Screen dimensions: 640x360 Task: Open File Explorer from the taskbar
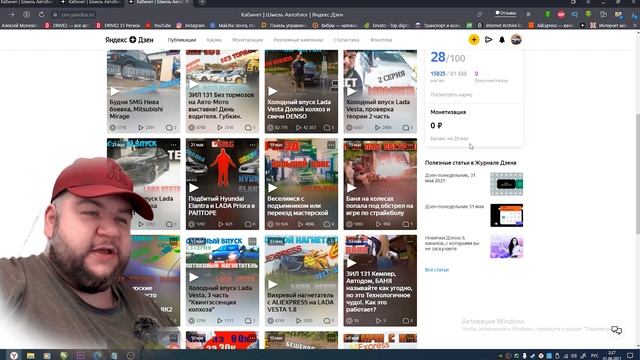coord(31,355)
